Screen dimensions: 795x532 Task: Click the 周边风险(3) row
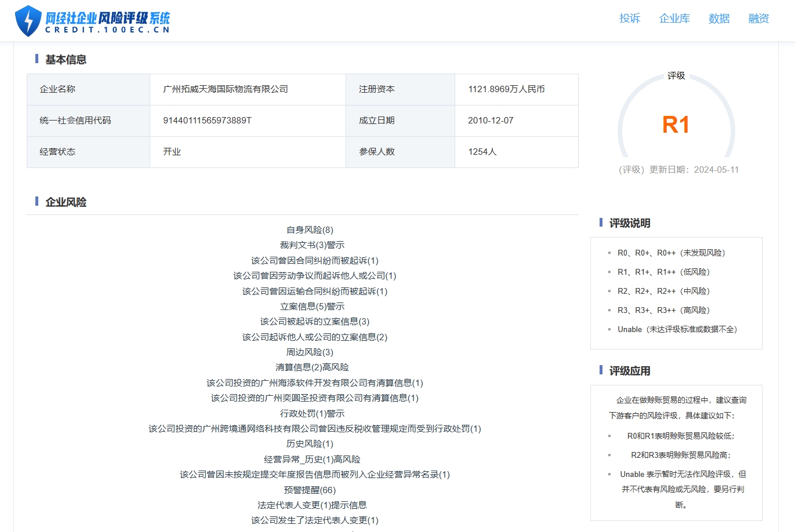[x=310, y=352]
